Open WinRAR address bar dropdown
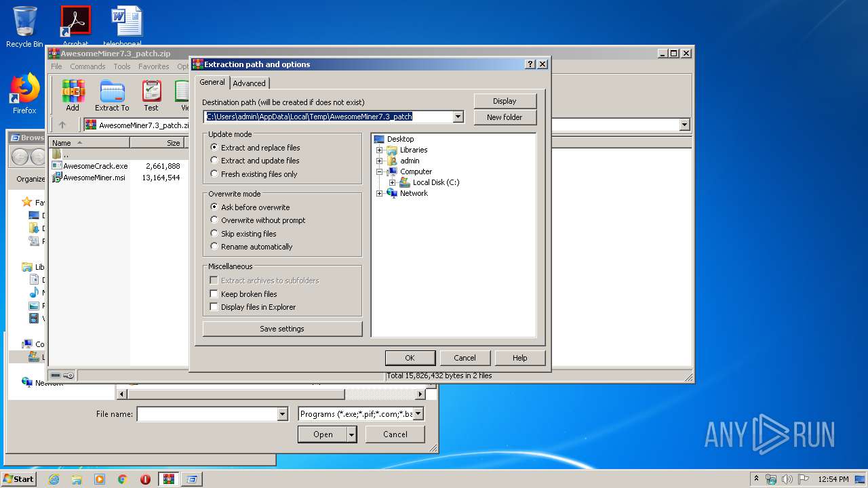The image size is (868, 488). click(x=684, y=125)
